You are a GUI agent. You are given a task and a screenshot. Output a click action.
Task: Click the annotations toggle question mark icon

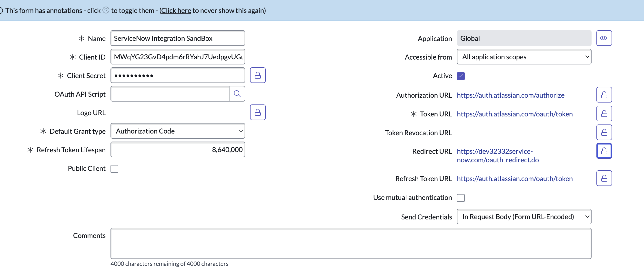click(x=106, y=10)
